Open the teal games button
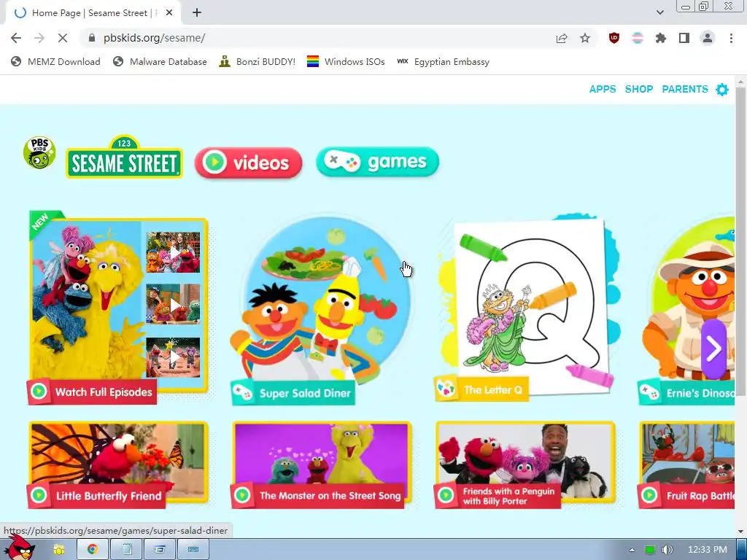This screenshot has height=560, width=747. (377, 162)
